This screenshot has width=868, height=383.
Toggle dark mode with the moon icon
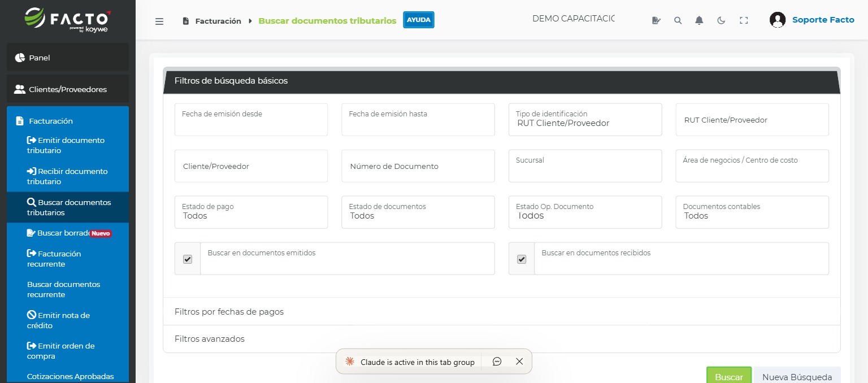coord(721,20)
